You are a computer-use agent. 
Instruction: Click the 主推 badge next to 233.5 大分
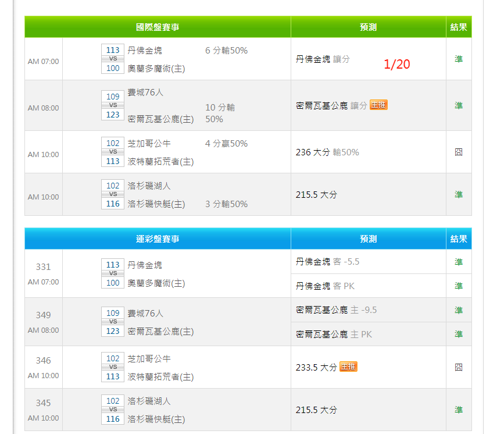click(x=348, y=367)
